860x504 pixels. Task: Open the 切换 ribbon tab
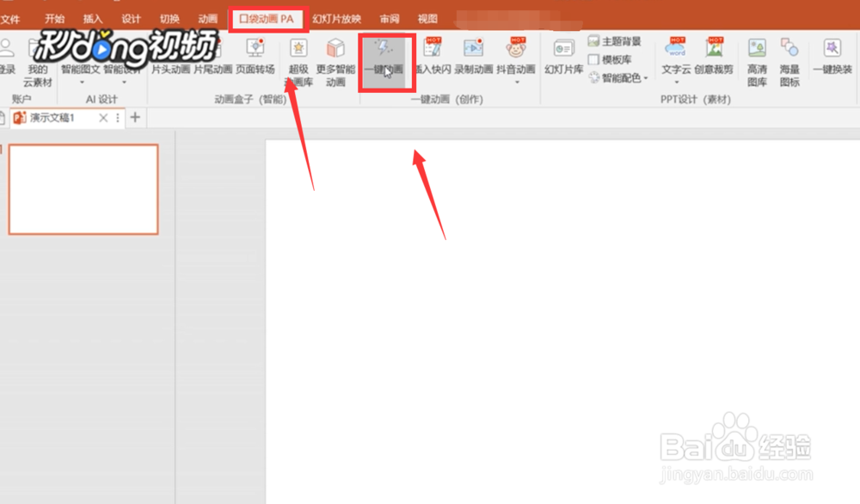pos(169,19)
